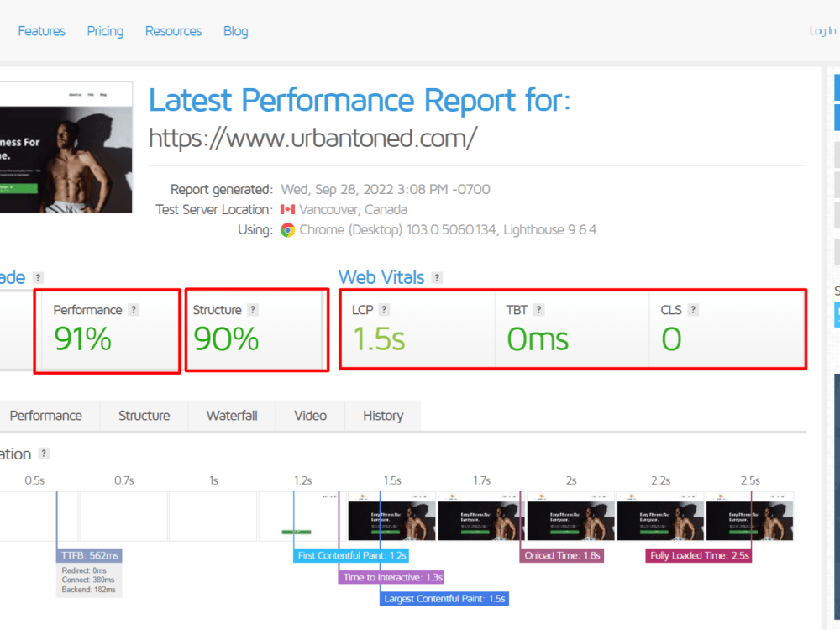The image size is (840, 630).
Task: Click the https://www.urbantoned.com/ URL
Action: (x=312, y=139)
